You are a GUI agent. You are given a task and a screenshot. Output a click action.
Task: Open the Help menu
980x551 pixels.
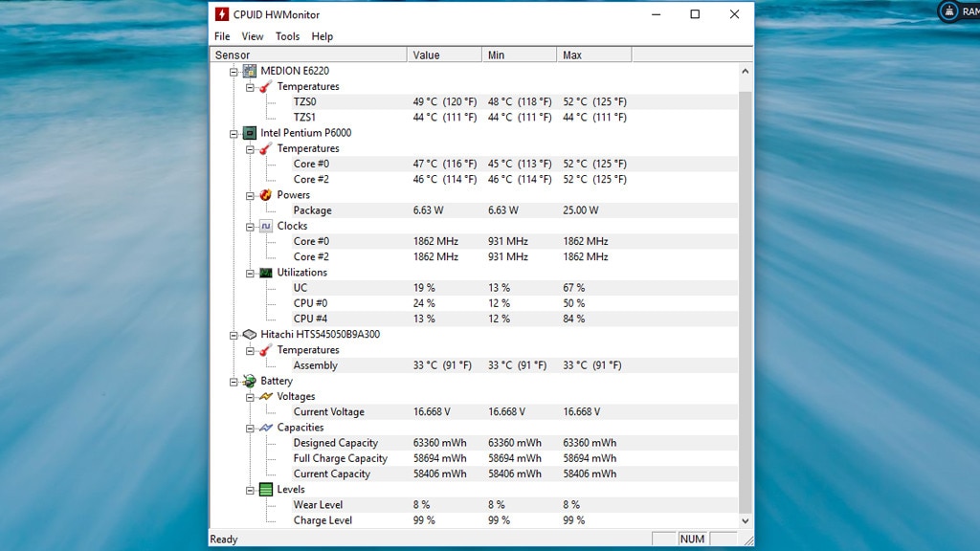point(323,36)
